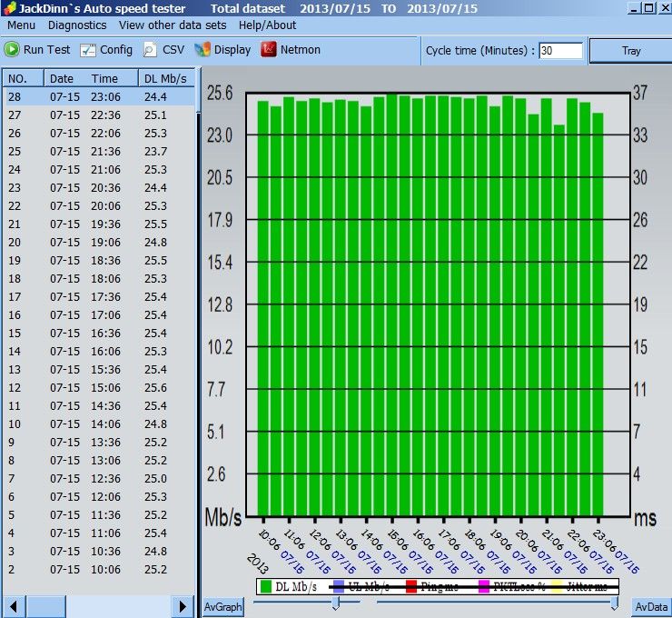Click the shortest bar at 21:36

pos(558,321)
